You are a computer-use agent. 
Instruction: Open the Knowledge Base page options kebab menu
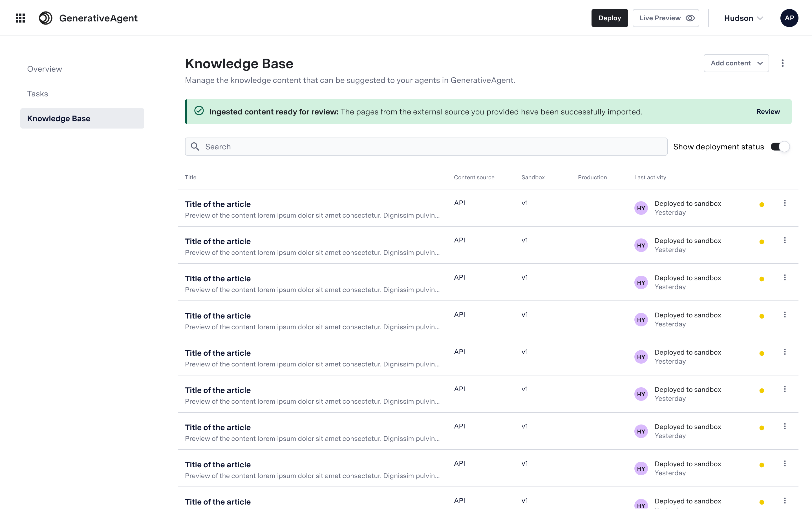point(782,63)
